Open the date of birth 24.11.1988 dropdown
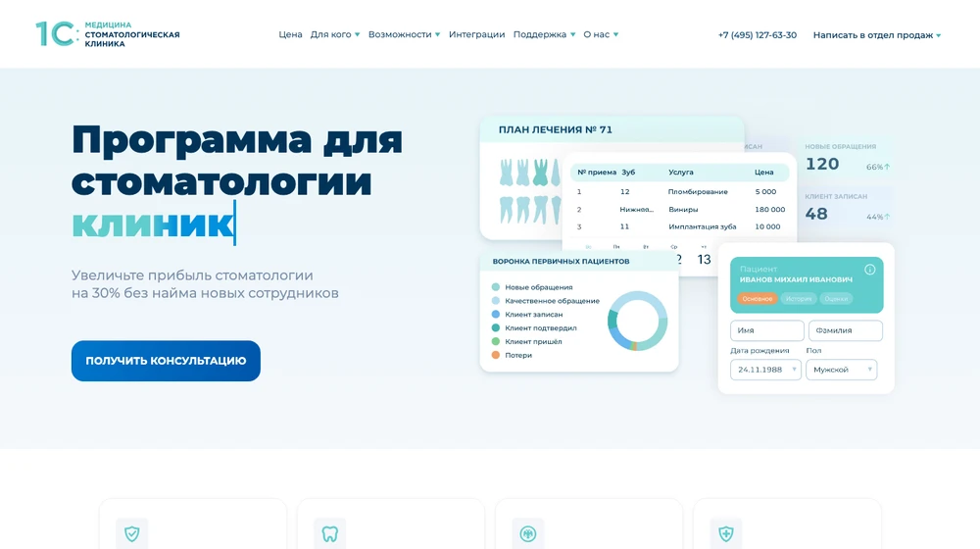The width and height of the screenshot is (980, 549). [x=765, y=370]
